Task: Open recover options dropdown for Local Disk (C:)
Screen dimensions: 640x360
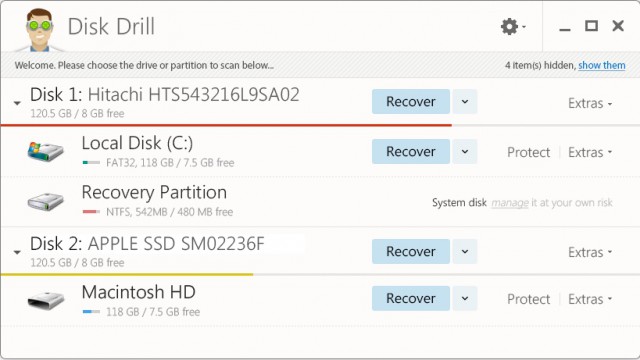Action: pos(465,151)
